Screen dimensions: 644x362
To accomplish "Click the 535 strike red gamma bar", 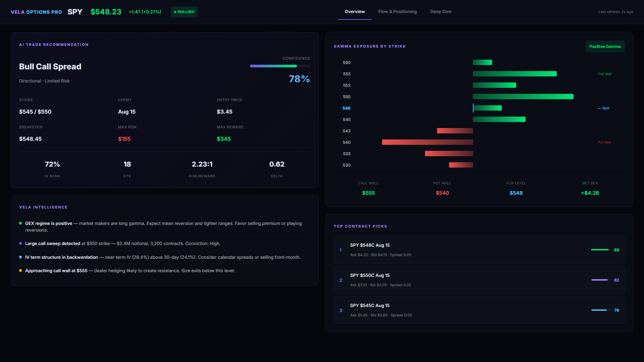I will click(449, 154).
